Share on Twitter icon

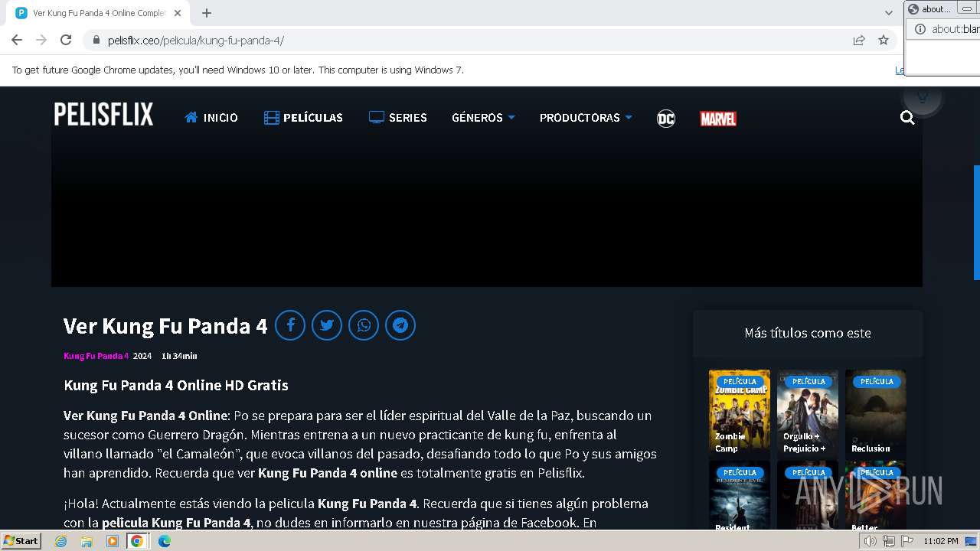(x=327, y=325)
